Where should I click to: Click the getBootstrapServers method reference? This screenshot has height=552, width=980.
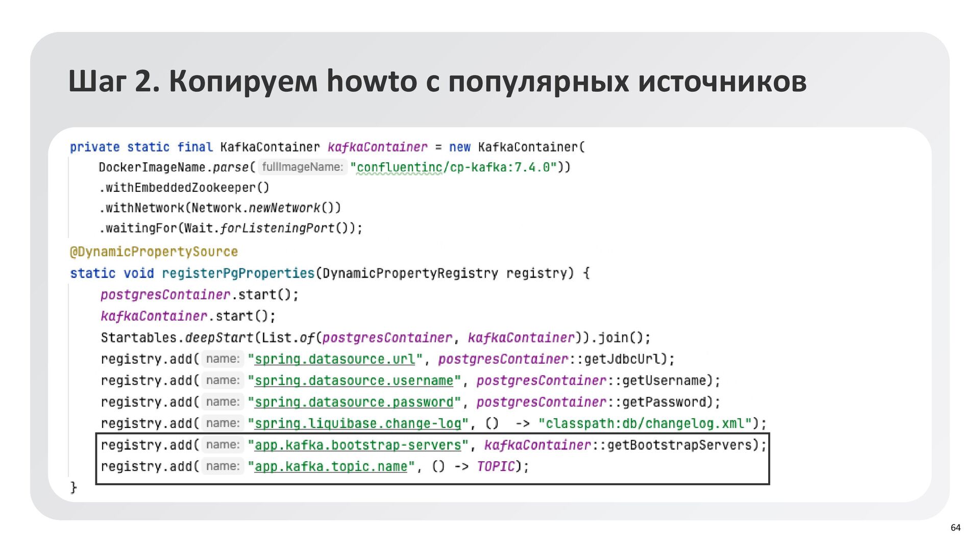(679, 445)
